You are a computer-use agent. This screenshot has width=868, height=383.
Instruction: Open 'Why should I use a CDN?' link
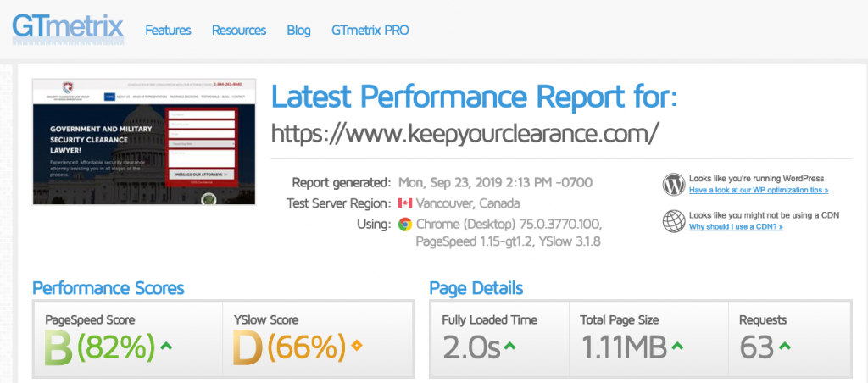pyautogui.click(x=736, y=227)
